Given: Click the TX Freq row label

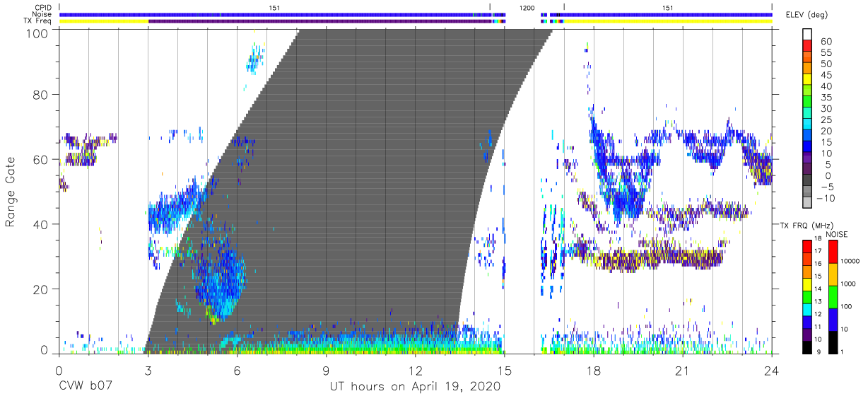Looking at the screenshot, I should point(37,21).
